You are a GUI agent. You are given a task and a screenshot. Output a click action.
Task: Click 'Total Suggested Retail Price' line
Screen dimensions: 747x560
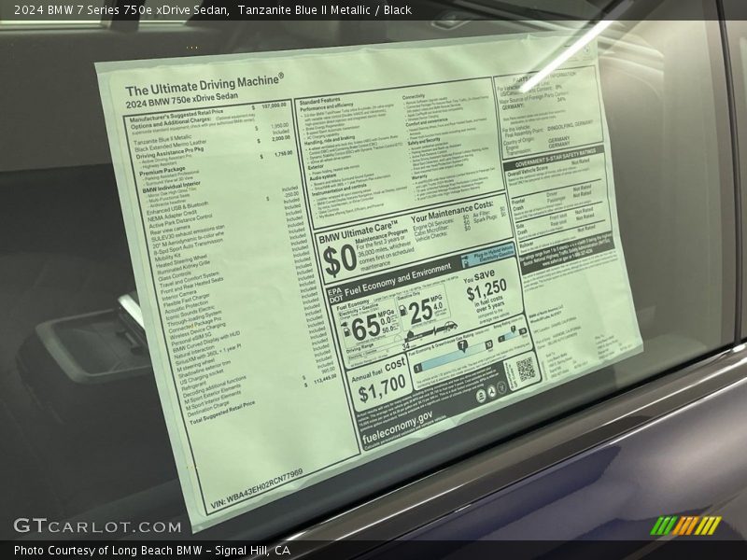pos(222,412)
